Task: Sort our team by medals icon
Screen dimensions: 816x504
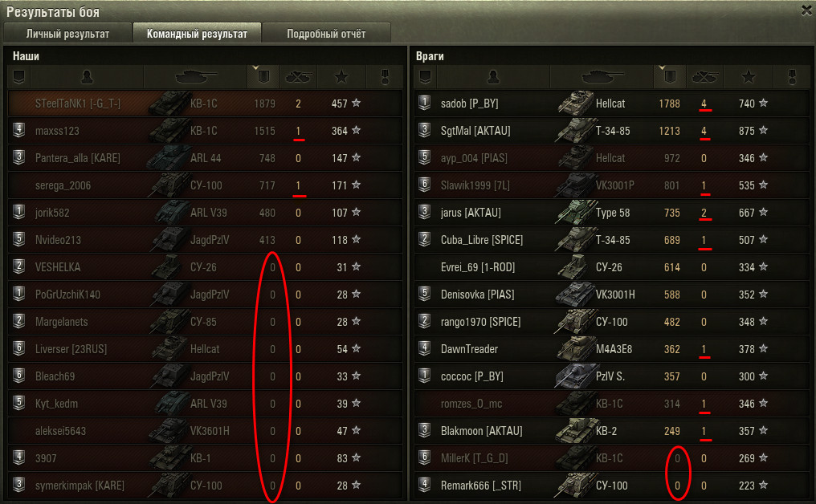Action: click(385, 77)
